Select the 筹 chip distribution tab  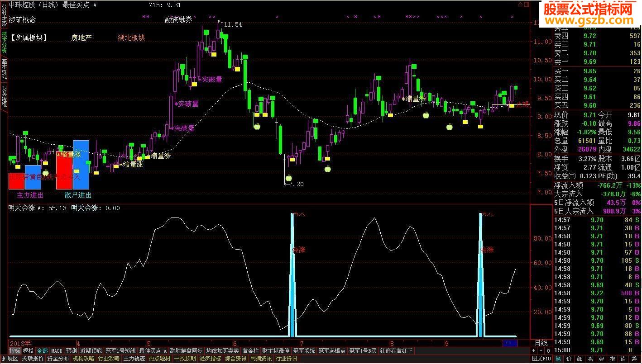635,359
